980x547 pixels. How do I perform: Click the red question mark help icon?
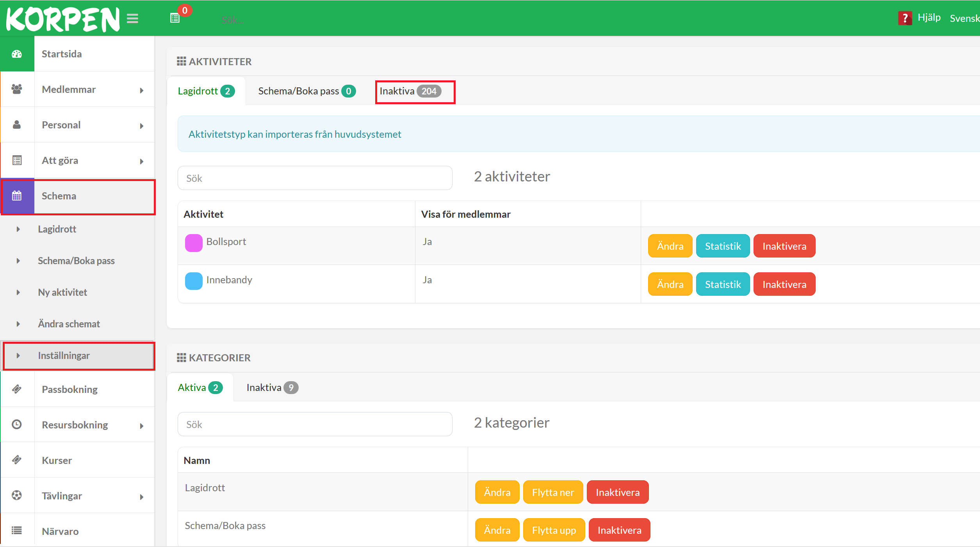click(x=905, y=18)
